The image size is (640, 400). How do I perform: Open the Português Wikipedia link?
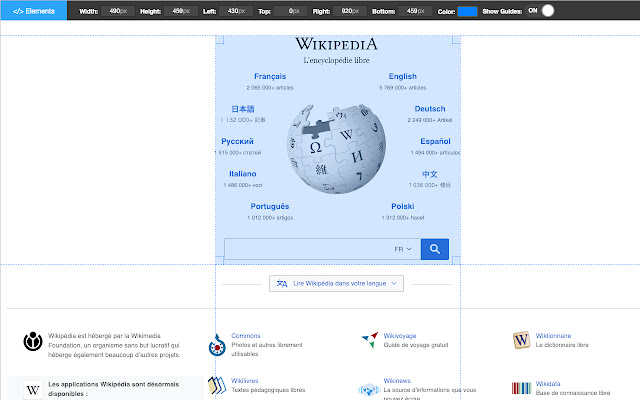(270, 207)
